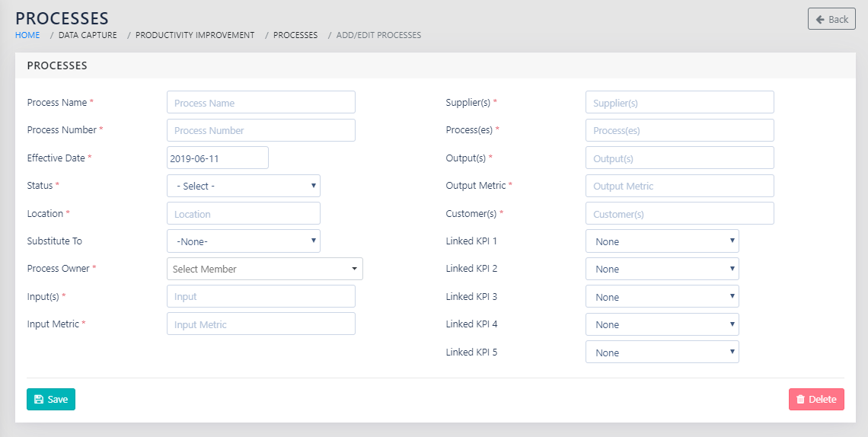Click the Delete button with trash icon
868x437 pixels.
(816, 399)
